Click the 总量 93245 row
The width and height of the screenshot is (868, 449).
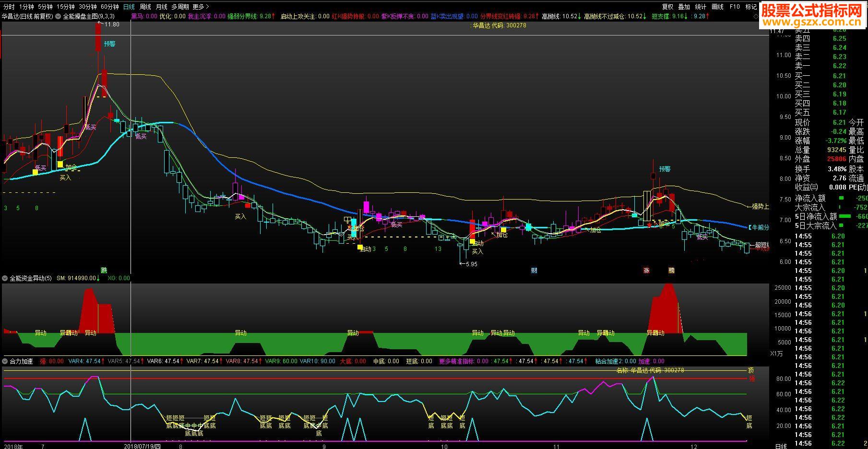point(820,150)
